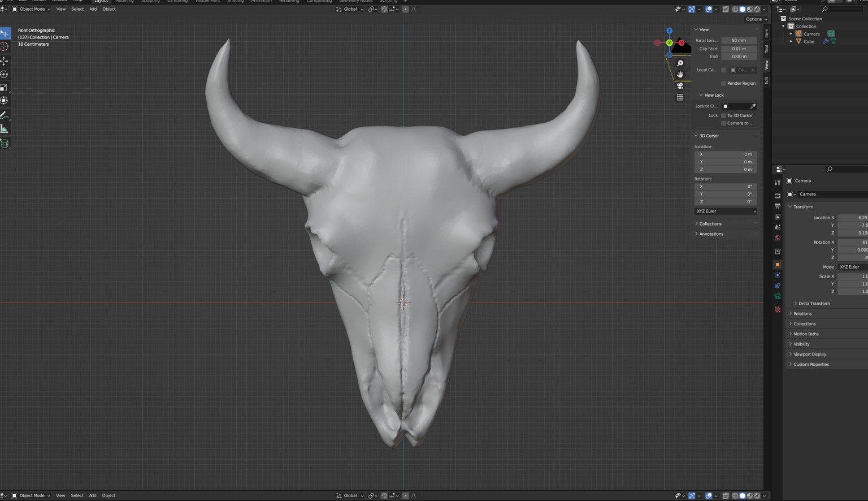
Task: Switch perspective/orthographic with grid icon
Action: click(680, 97)
